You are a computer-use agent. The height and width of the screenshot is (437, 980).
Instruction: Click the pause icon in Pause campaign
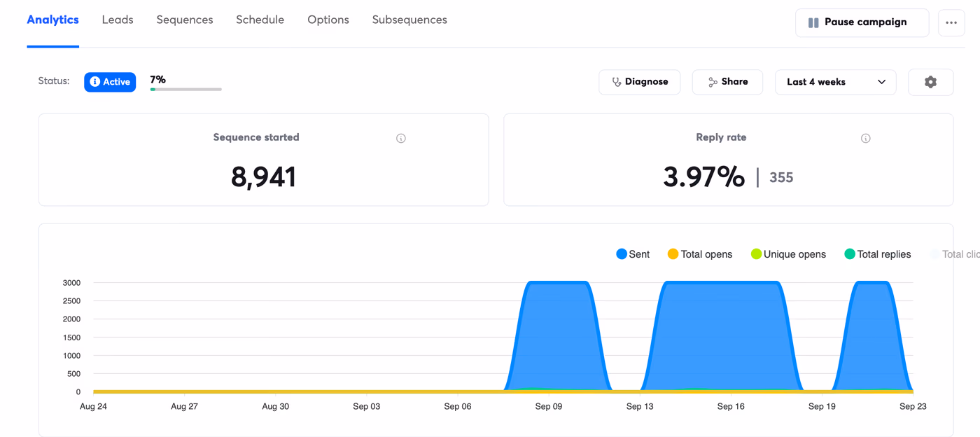click(x=813, y=22)
